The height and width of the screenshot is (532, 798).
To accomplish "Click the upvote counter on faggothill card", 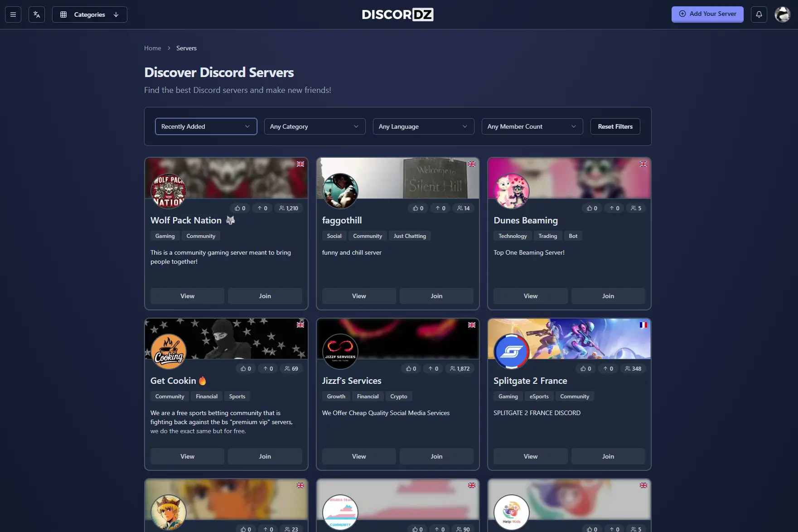I will point(440,208).
